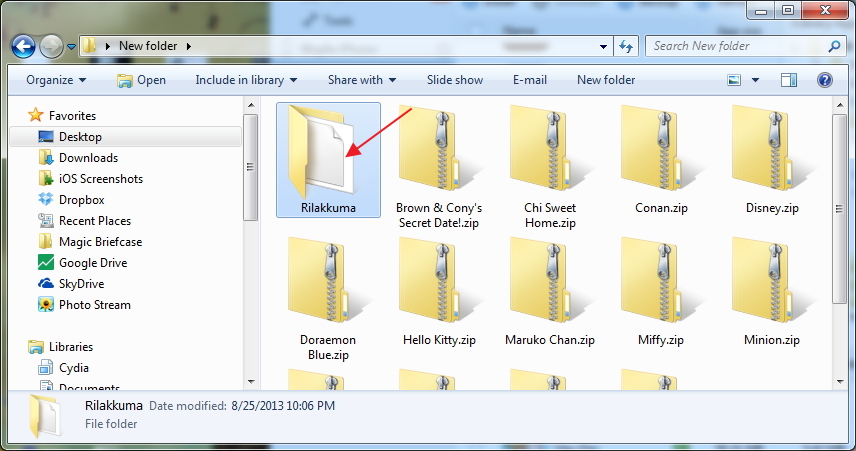The image size is (856, 451).
Task: Select the Miffy.zip file
Action: 661,292
